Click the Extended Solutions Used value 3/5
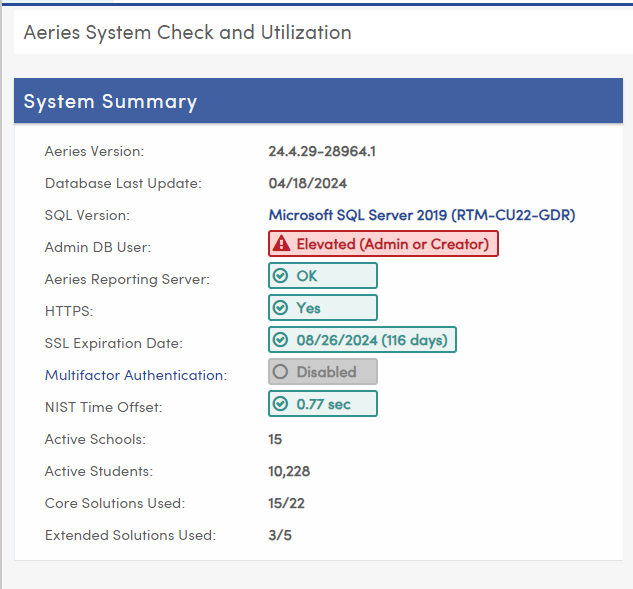 point(280,535)
